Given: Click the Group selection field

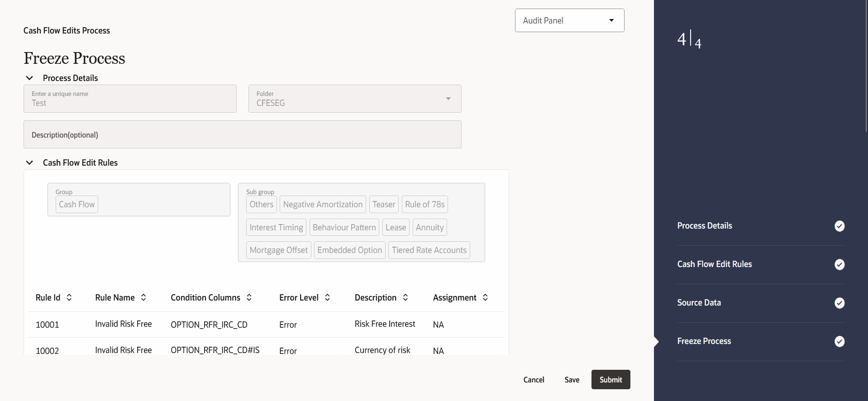Looking at the screenshot, I should tap(139, 200).
